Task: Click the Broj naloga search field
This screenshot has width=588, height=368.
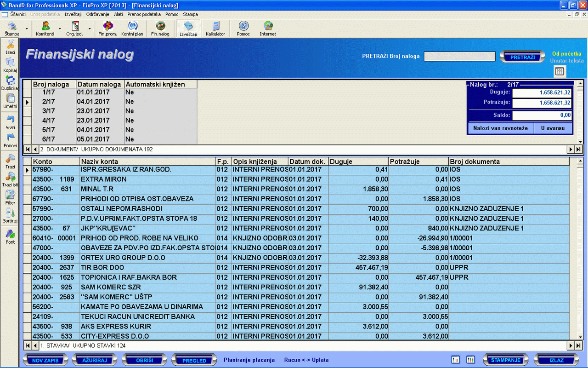Action: (460, 57)
